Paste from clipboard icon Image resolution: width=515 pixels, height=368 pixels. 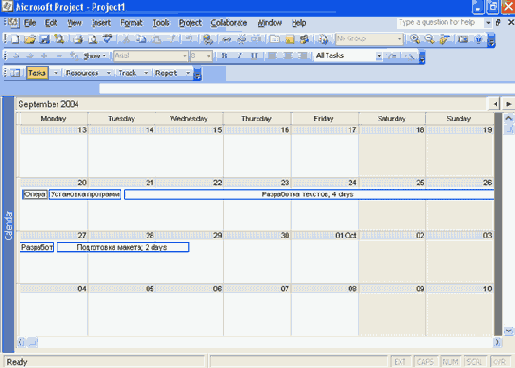[156, 39]
